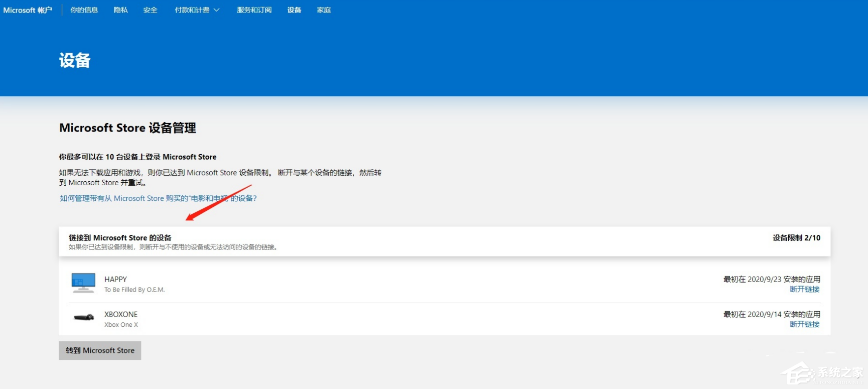868x389 pixels.
Task: Click the Microsoft Store 设备管理 heading
Action: coord(127,128)
